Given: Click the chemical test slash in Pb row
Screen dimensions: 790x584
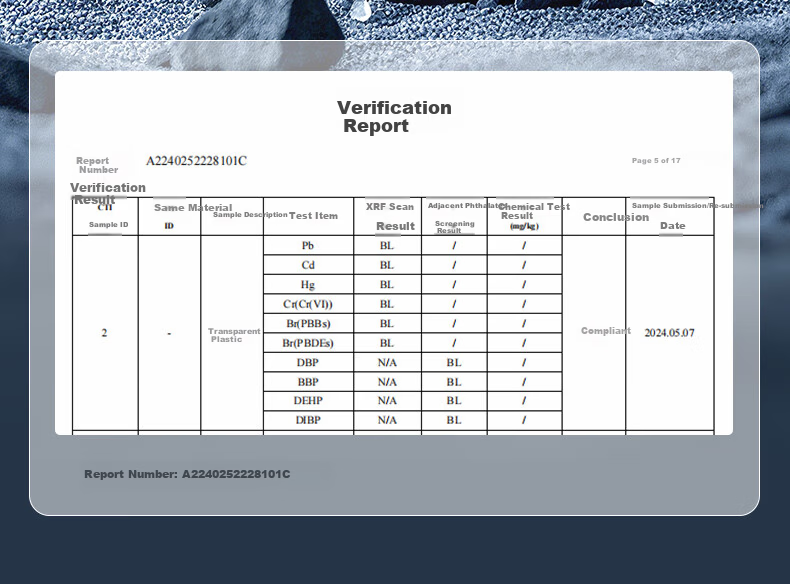Looking at the screenshot, I should coord(524,245).
